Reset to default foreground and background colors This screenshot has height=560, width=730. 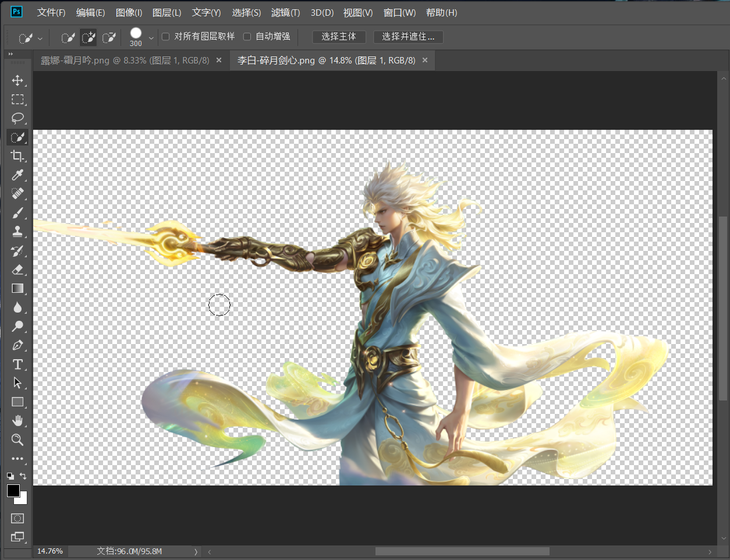coord(10,476)
